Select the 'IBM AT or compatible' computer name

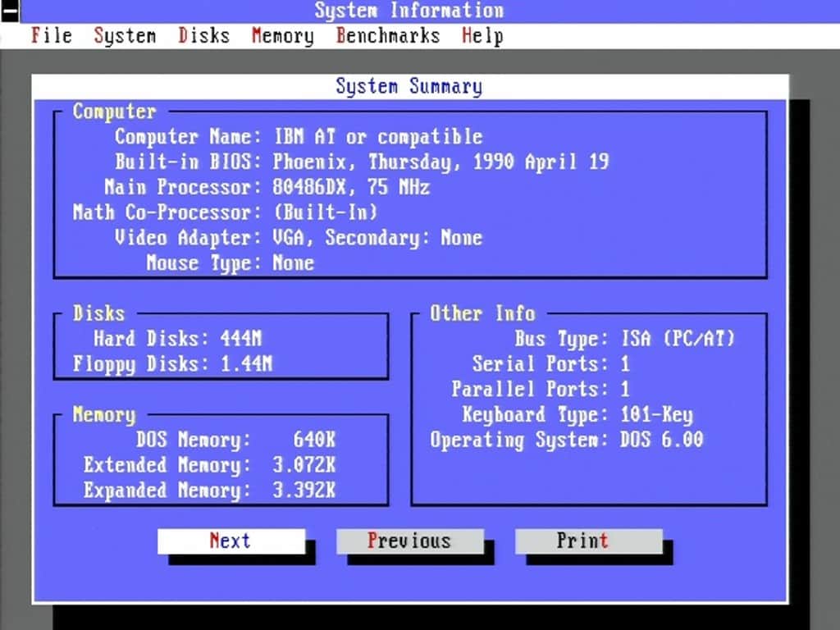pyautogui.click(x=378, y=137)
